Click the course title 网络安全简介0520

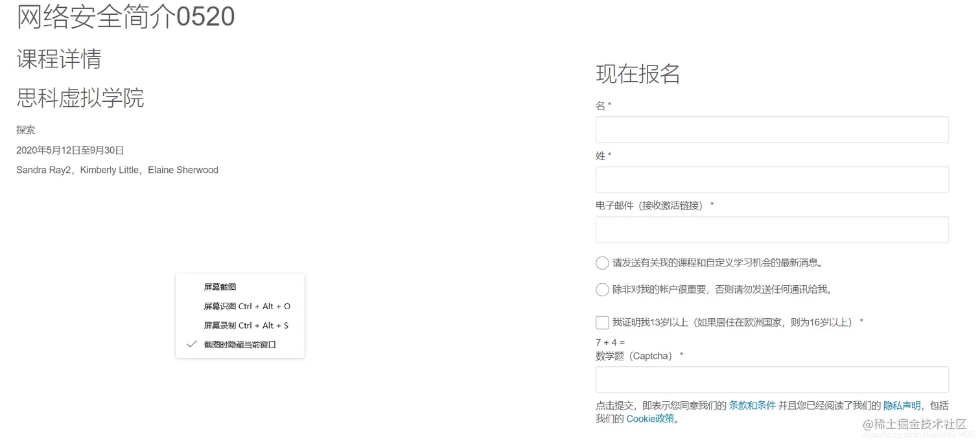click(125, 16)
